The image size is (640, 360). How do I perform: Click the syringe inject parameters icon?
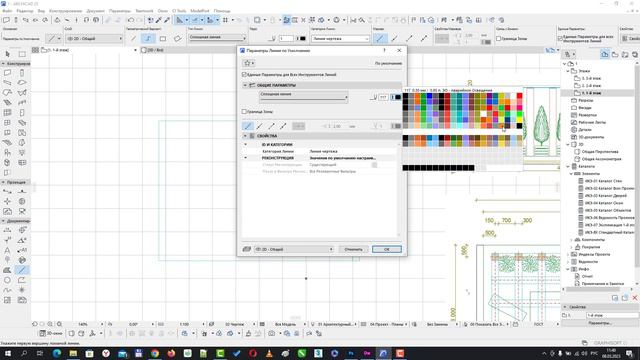pyautogui.click(x=167, y=20)
